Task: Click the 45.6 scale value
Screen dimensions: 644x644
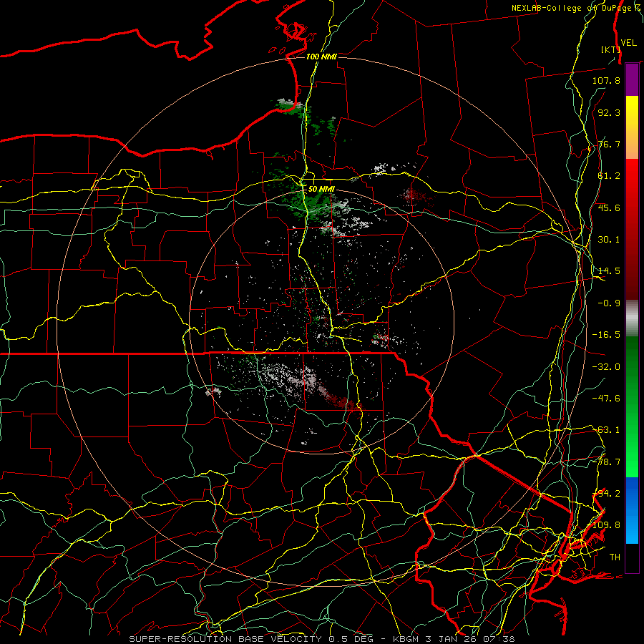Action: [609, 208]
